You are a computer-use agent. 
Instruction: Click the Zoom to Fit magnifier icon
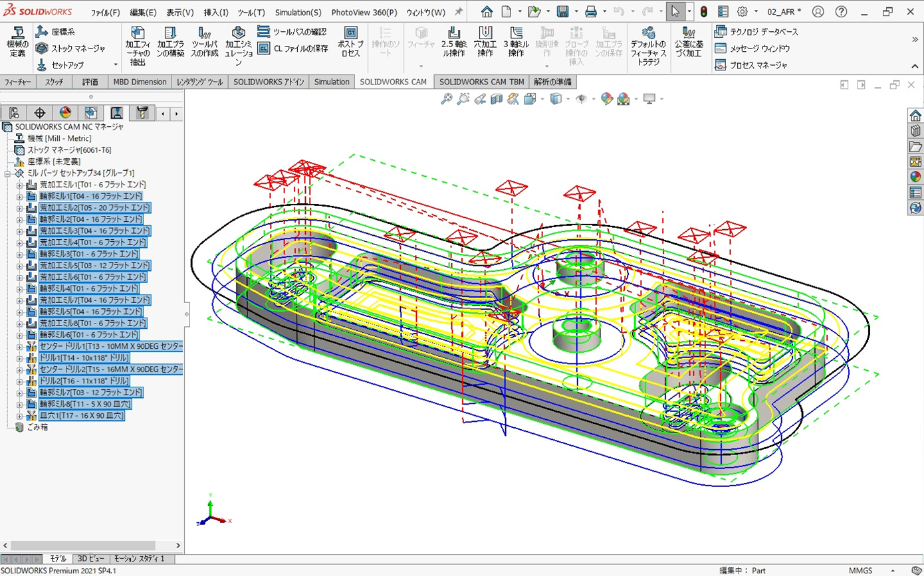[x=447, y=99]
